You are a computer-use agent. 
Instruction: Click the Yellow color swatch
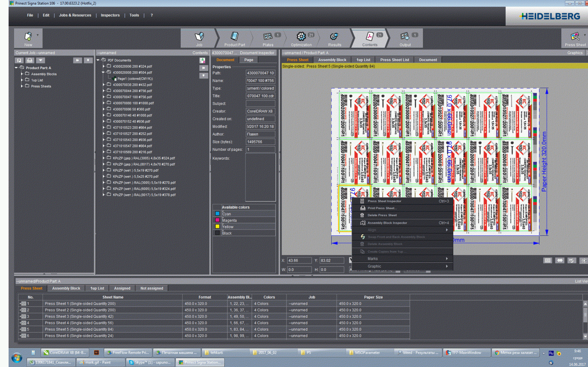pos(217,226)
